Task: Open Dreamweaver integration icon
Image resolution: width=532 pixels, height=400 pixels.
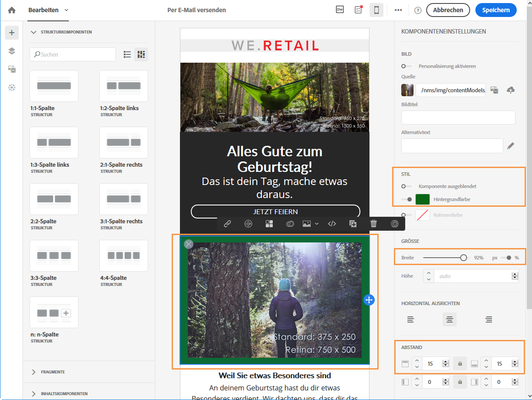Action: [340, 10]
